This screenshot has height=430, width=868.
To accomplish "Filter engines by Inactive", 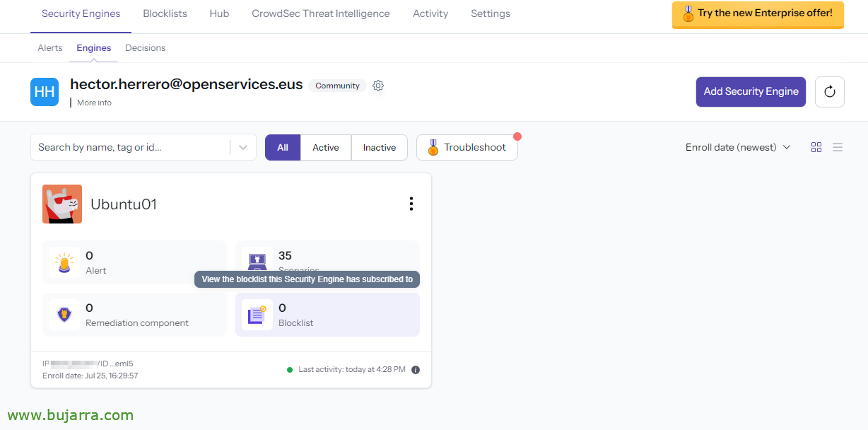I will [x=380, y=148].
